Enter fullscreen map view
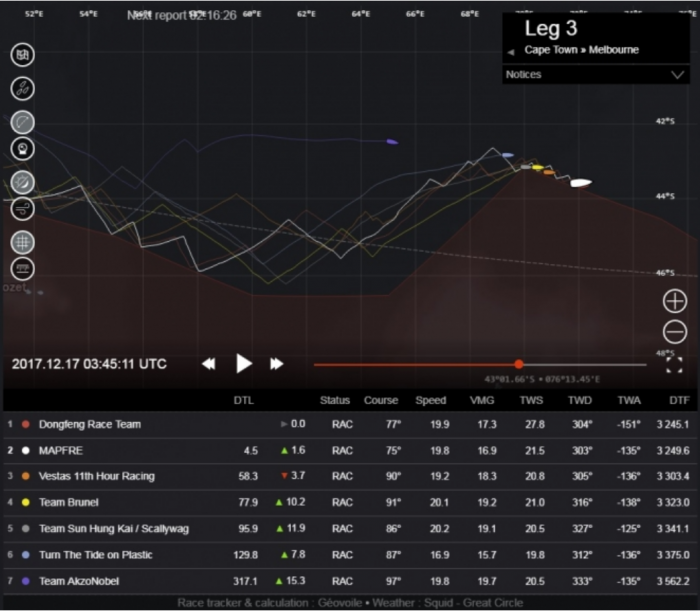 pyautogui.click(x=674, y=365)
